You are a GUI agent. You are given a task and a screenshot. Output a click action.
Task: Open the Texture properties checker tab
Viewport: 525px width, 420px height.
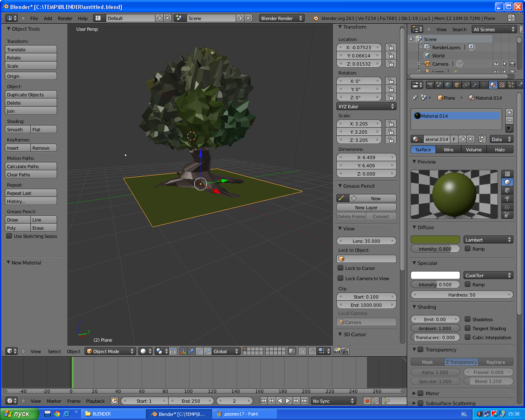click(x=502, y=85)
